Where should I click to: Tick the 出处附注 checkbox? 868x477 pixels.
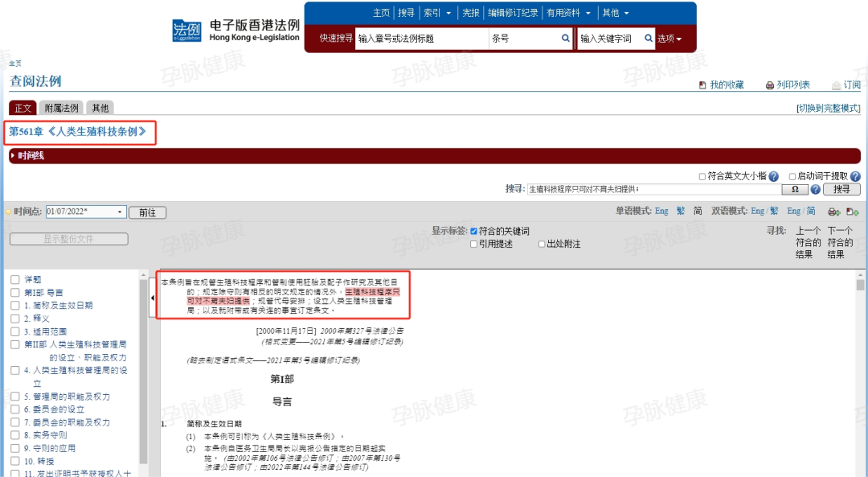click(542, 245)
